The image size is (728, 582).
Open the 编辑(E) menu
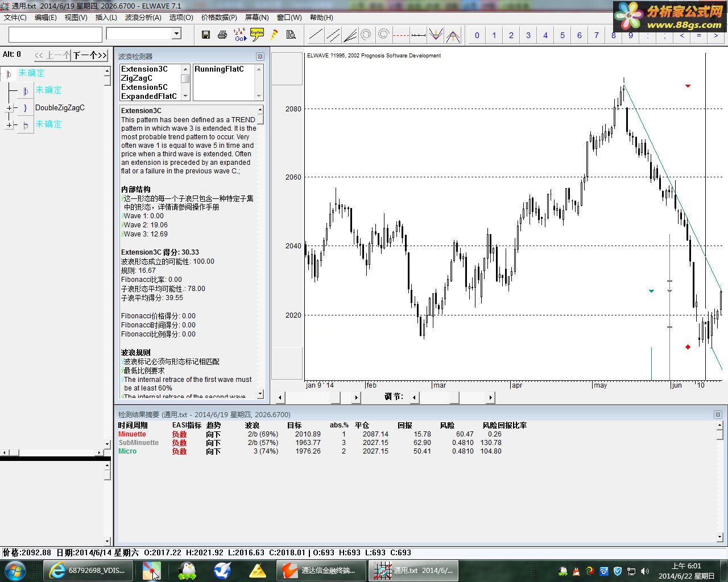pos(46,18)
